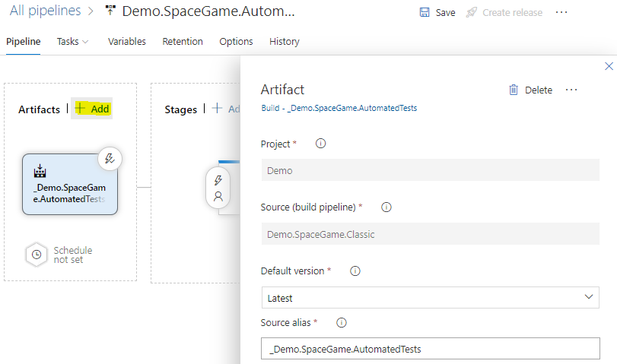
Task: Open the Retention tab
Action: (183, 41)
